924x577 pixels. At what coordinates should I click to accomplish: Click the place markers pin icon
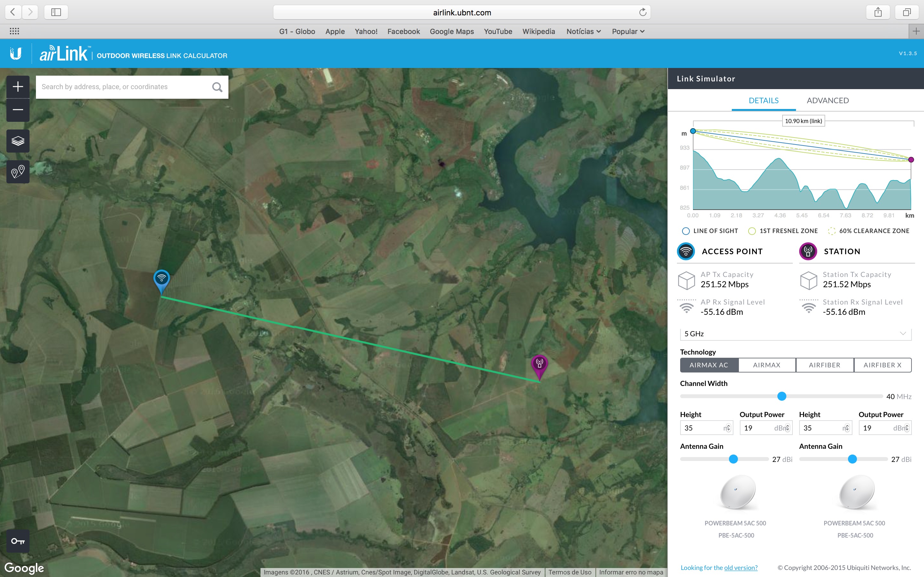click(18, 172)
